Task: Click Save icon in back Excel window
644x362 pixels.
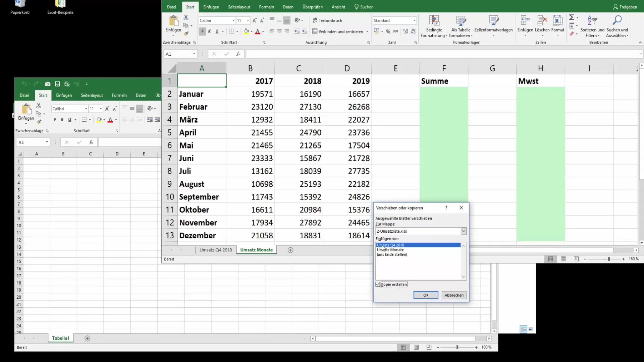Action: point(57,84)
